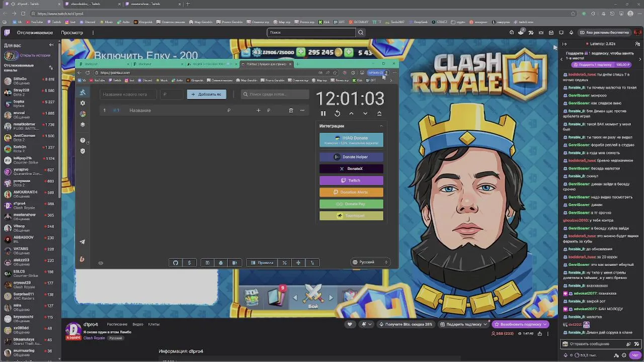The image size is (644, 362).
Task: Pause the Pointauc timer
Action: tap(323, 114)
